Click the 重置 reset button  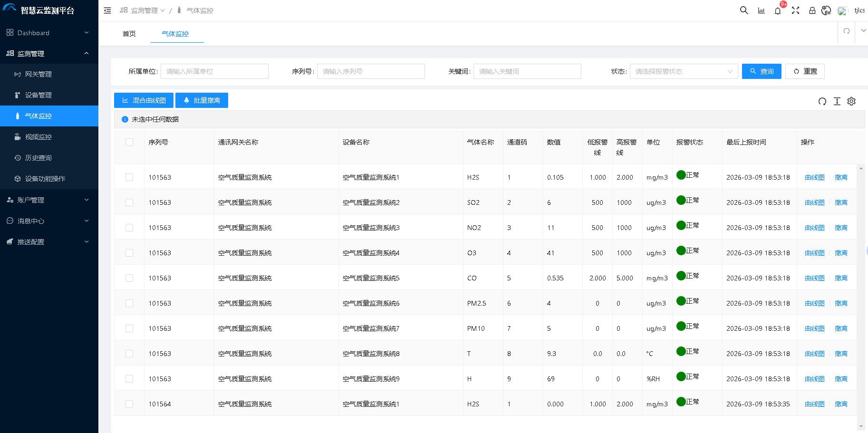[805, 71]
